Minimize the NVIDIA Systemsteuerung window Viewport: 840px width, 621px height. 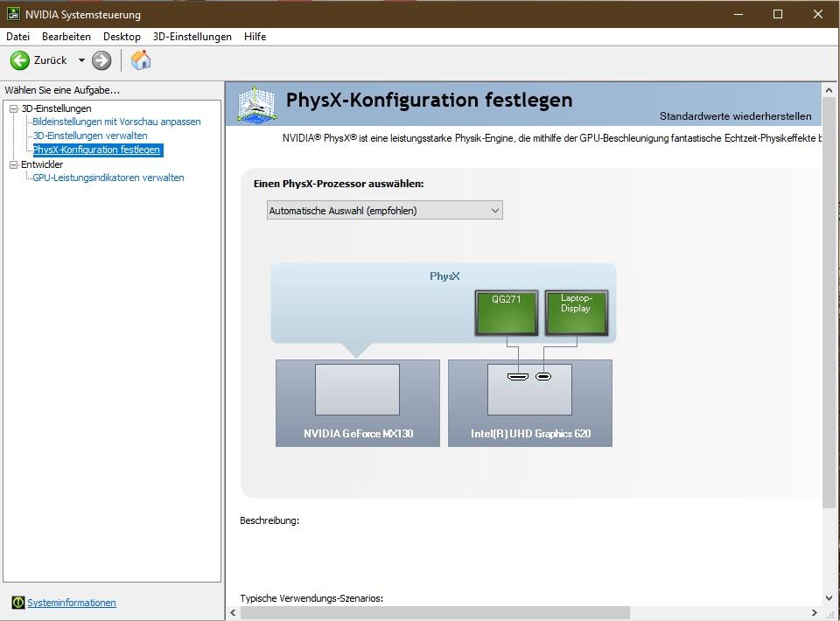[x=738, y=14]
